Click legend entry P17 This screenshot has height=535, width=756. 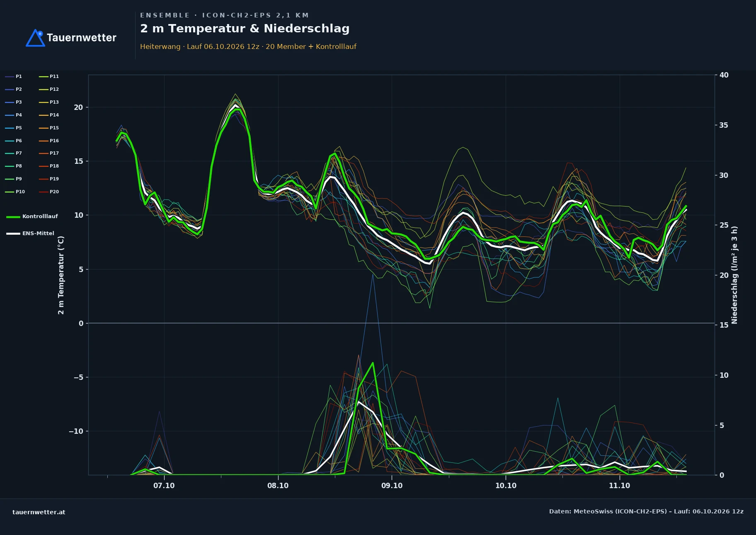point(49,153)
